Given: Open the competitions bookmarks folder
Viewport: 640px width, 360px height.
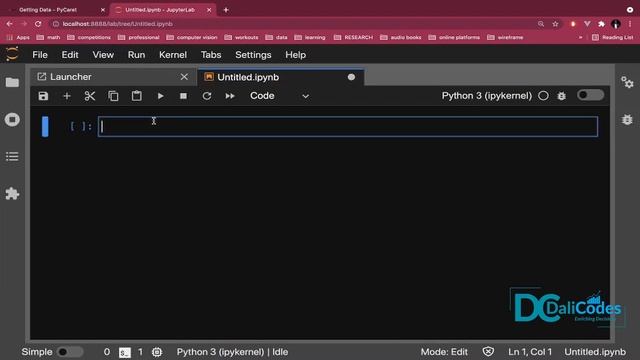Looking at the screenshot, I should (89, 37).
